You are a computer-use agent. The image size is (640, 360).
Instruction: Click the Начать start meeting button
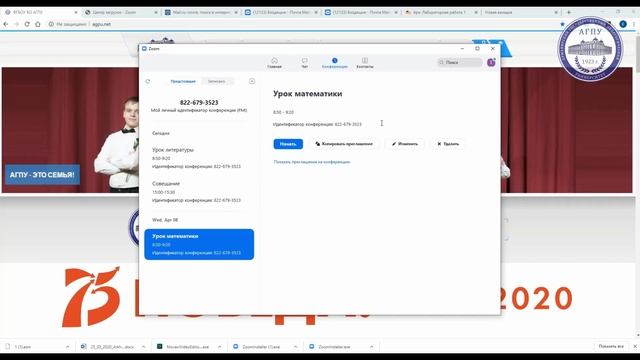(x=288, y=144)
